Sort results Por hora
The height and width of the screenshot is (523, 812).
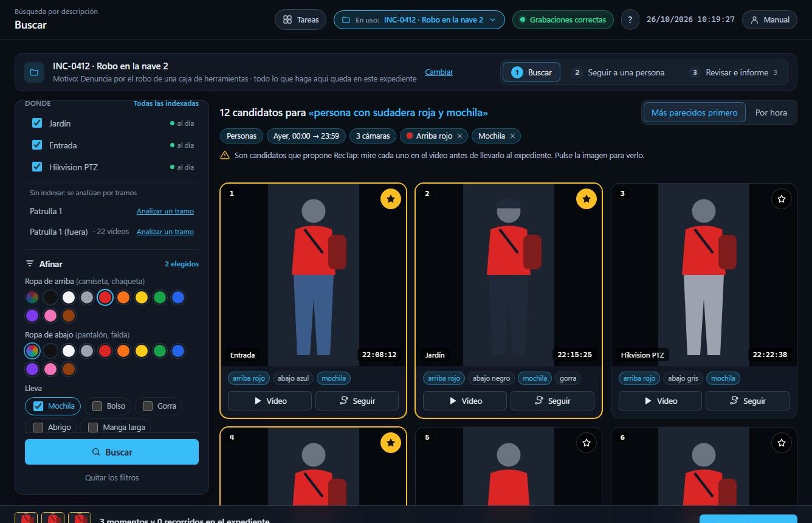[x=771, y=113]
